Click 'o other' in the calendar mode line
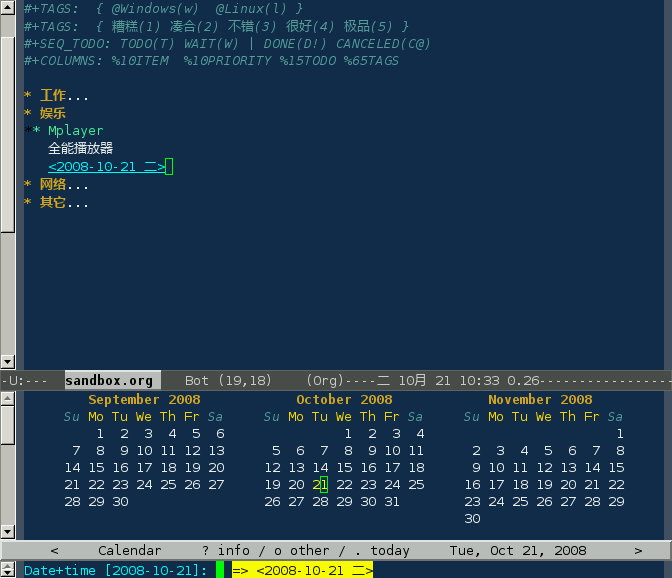This screenshot has width=672, height=578. click(302, 551)
